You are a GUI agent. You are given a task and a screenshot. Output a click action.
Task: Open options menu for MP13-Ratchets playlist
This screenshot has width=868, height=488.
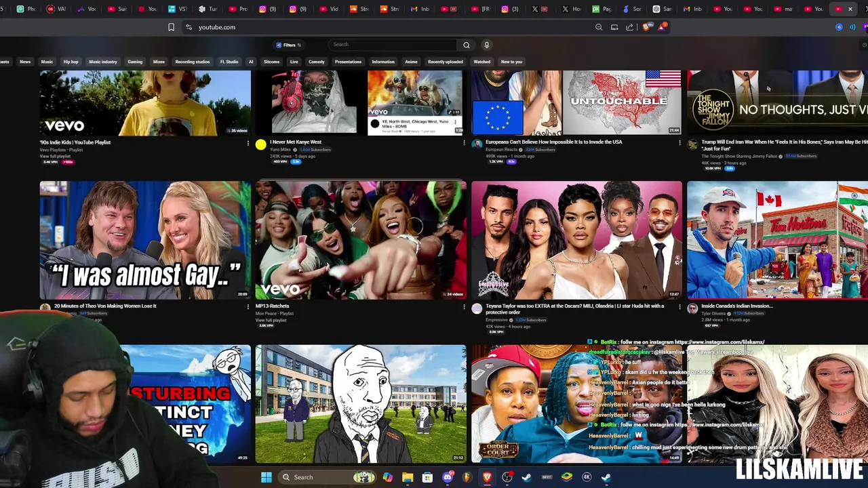(464, 307)
